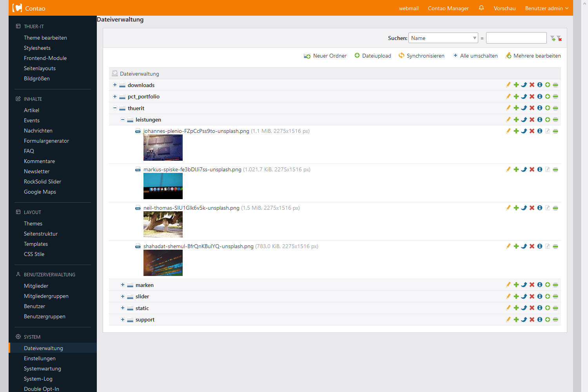
Task: Click the shahadat-shemul code image thumbnail
Action: (x=163, y=263)
